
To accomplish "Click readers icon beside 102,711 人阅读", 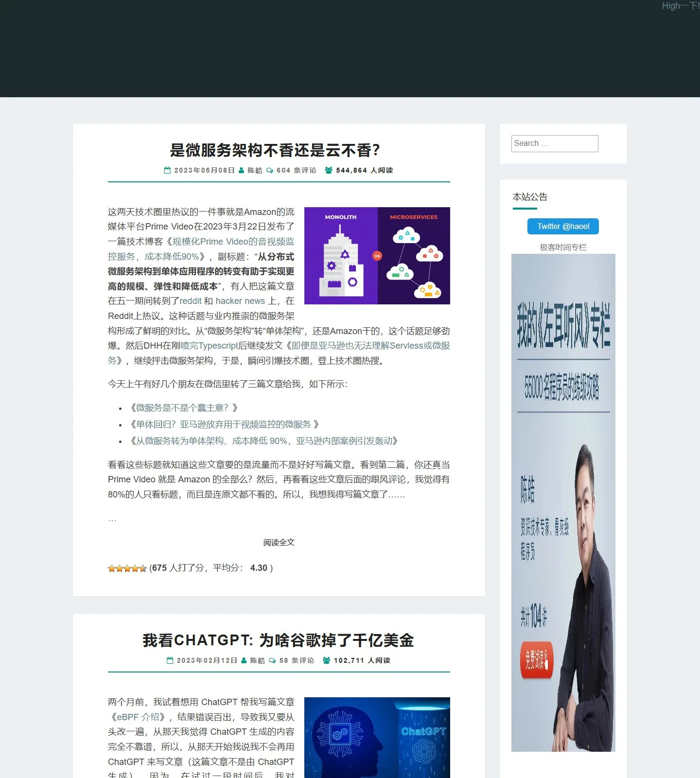I will click(x=327, y=660).
